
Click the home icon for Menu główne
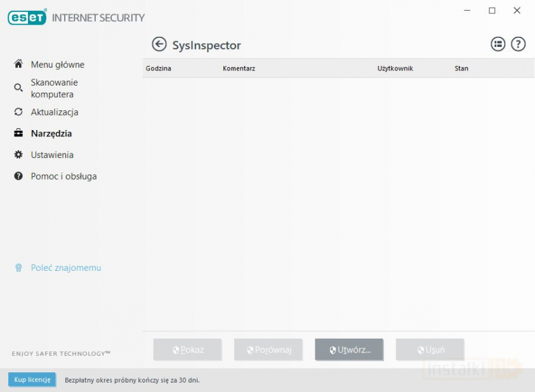18,65
